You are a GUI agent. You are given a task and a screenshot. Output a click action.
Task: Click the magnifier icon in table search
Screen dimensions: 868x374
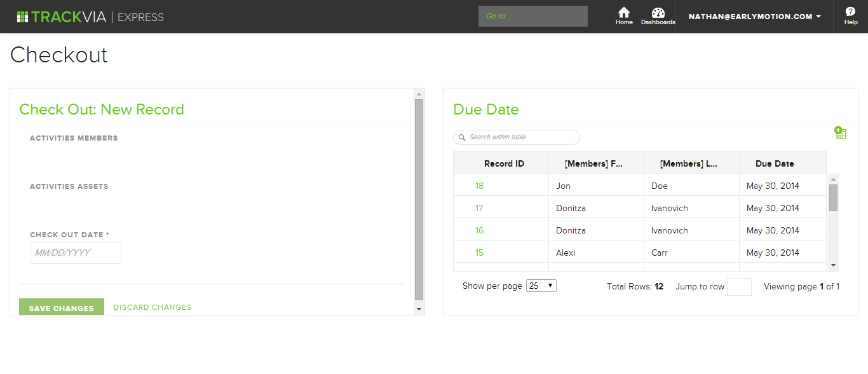tap(462, 137)
